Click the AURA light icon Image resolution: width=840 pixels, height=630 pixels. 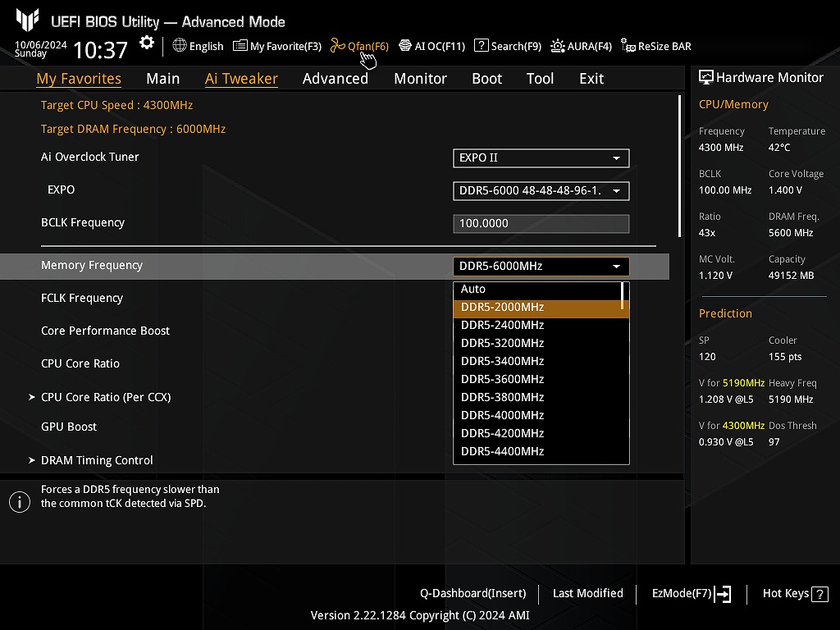(557, 46)
